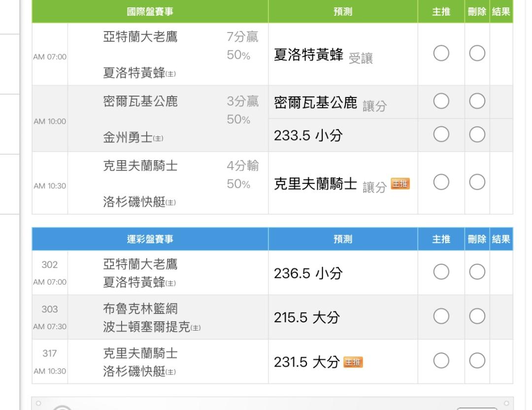The image size is (532, 410).
Task: Click orange 主推 badge next to 231.5 大分
Action: [x=353, y=363]
